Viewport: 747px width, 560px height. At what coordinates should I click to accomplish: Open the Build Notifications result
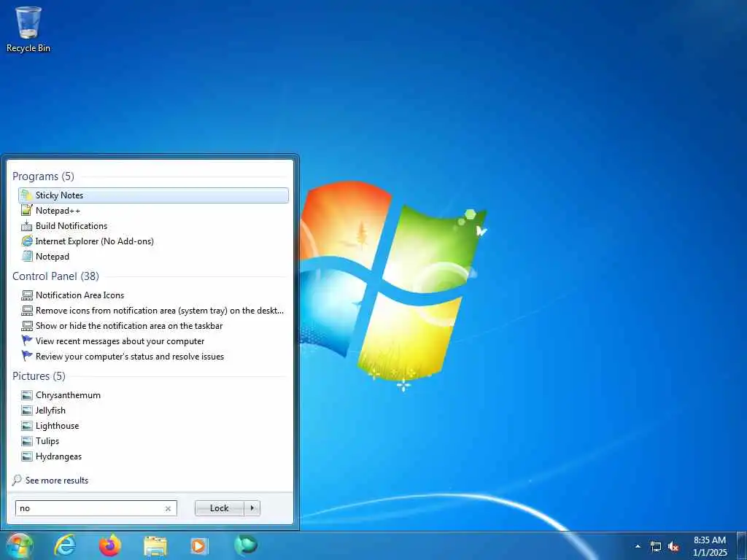[x=153, y=226]
